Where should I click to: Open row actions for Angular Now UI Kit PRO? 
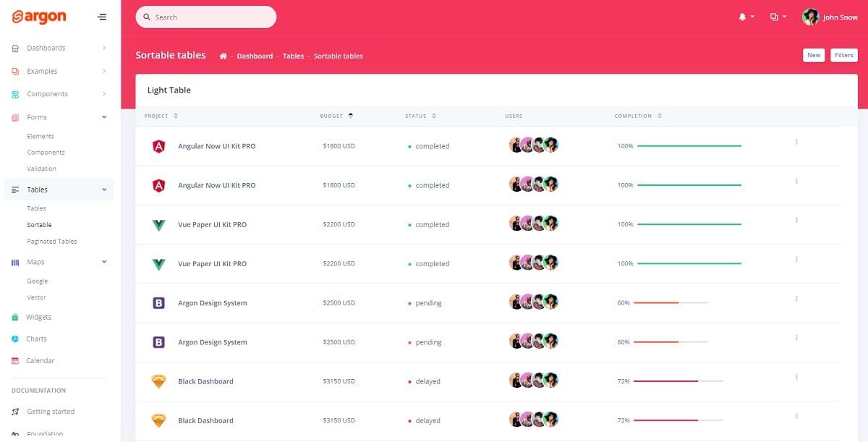pyautogui.click(x=796, y=142)
